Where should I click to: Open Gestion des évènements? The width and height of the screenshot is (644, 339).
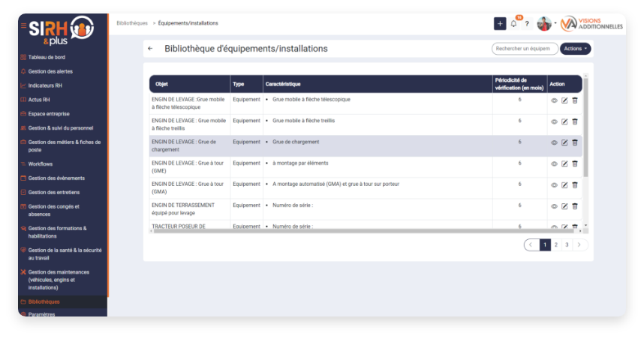point(56,178)
